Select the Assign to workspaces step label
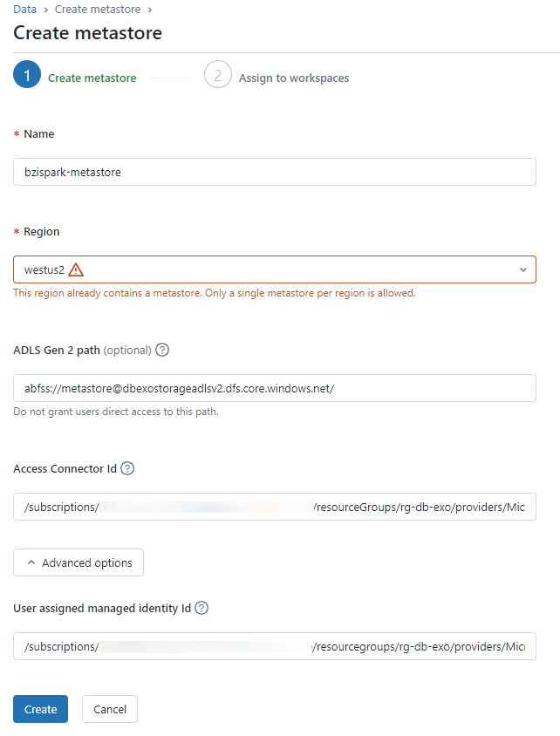The height and width of the screenshot is (736, 560). pyautogui.click(x=294, y=78)
